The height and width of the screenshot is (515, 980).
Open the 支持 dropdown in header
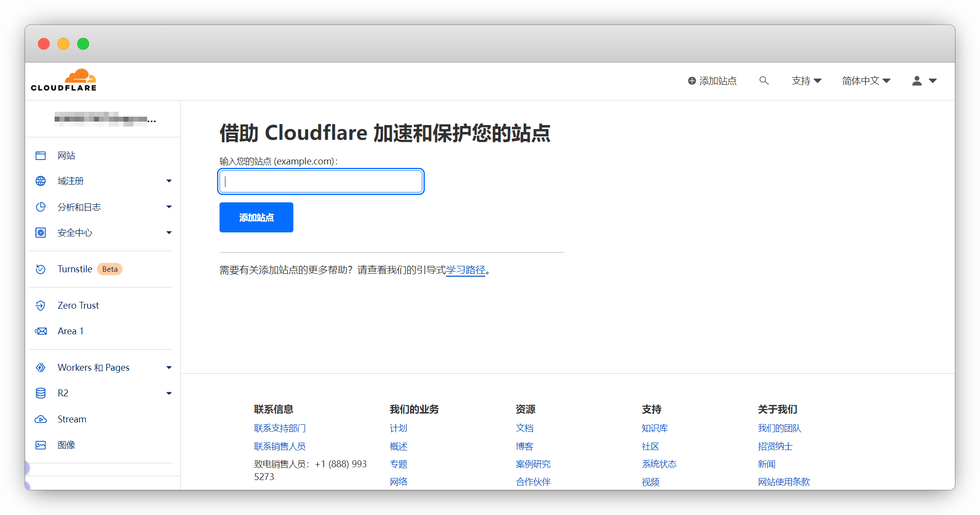[x=806, y=81]
